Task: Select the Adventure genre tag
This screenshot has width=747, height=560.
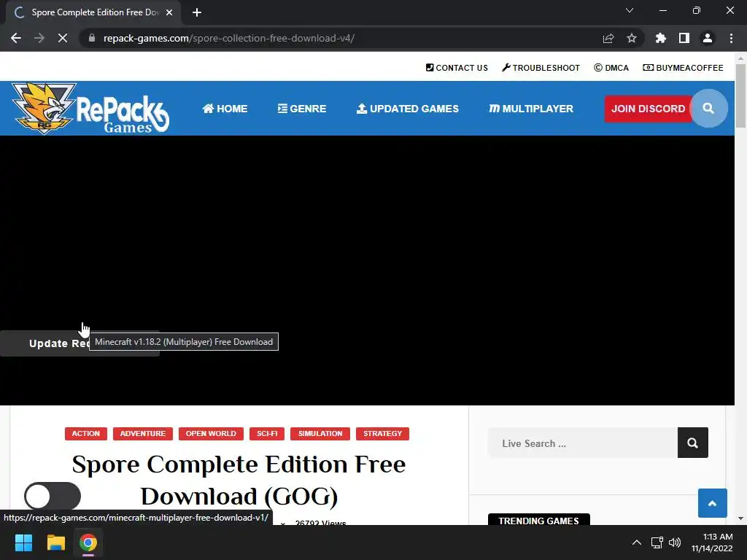Action: (x=143, y=433)
